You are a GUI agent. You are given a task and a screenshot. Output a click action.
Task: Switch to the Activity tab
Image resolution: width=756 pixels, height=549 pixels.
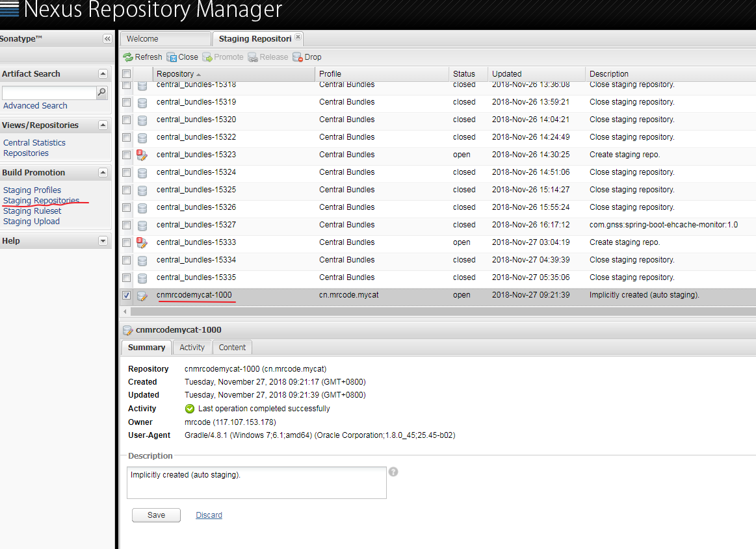[x=192, y=348]
